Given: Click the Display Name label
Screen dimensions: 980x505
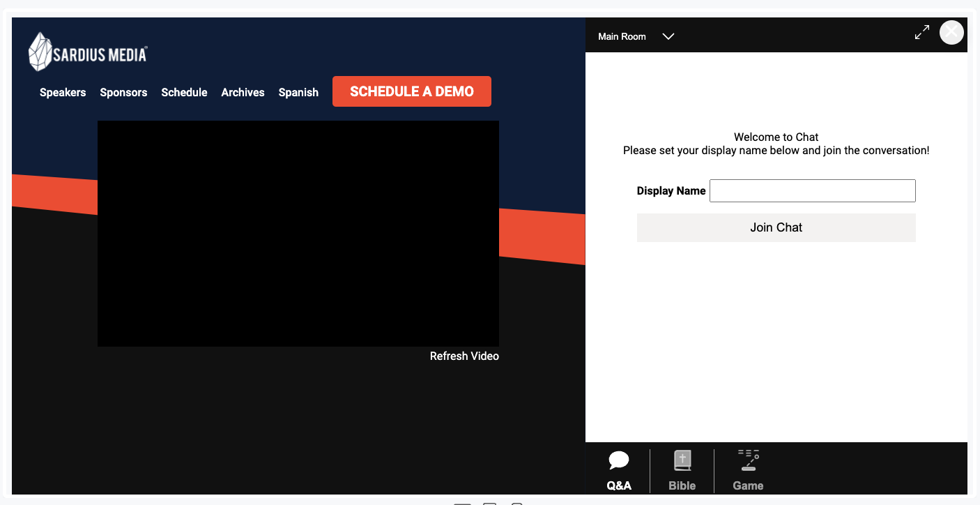Looking at the screenshot, I should [x=671, y=190].
